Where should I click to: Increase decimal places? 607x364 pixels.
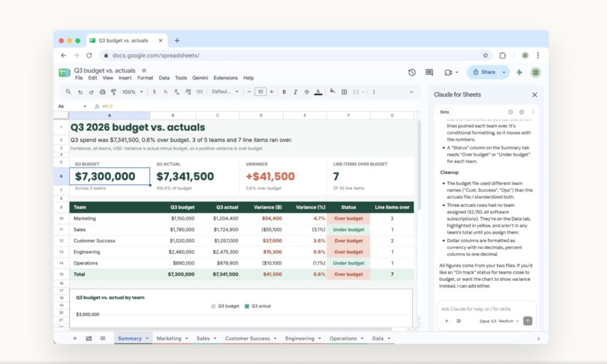tap(188, 92)
